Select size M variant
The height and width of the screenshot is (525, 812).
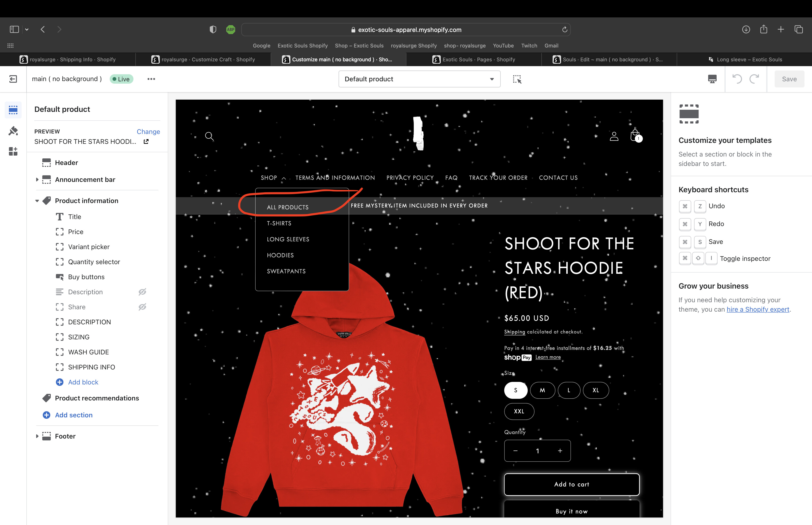[542, 390]
